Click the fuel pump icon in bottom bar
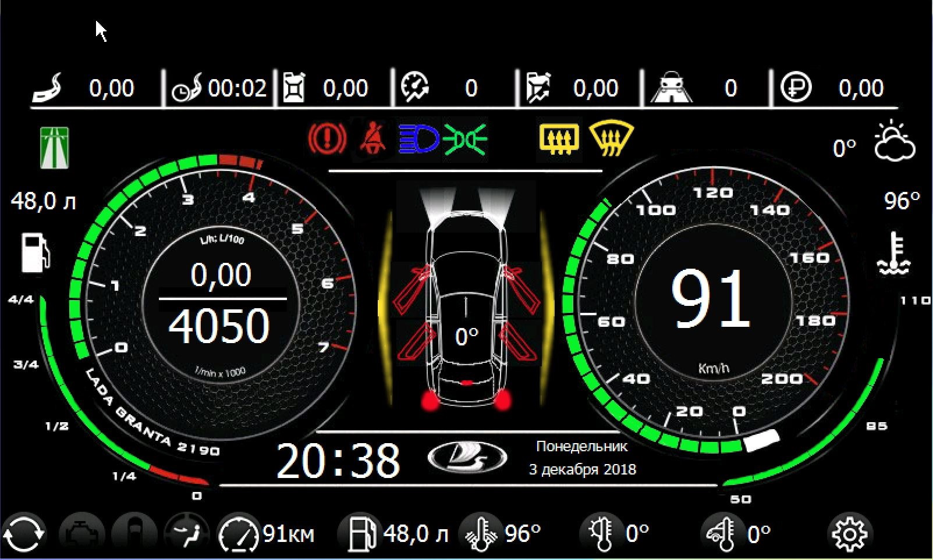 click(x=362, y=533)
